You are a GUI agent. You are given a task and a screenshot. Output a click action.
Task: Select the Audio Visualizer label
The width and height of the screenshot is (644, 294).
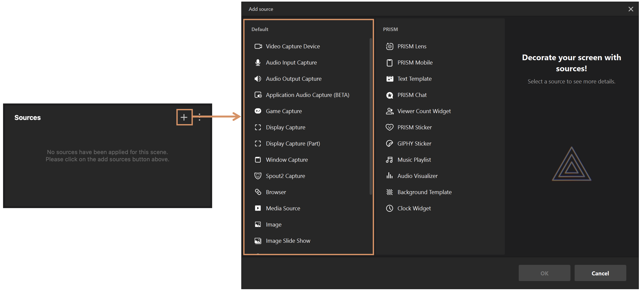coord(418,176)
